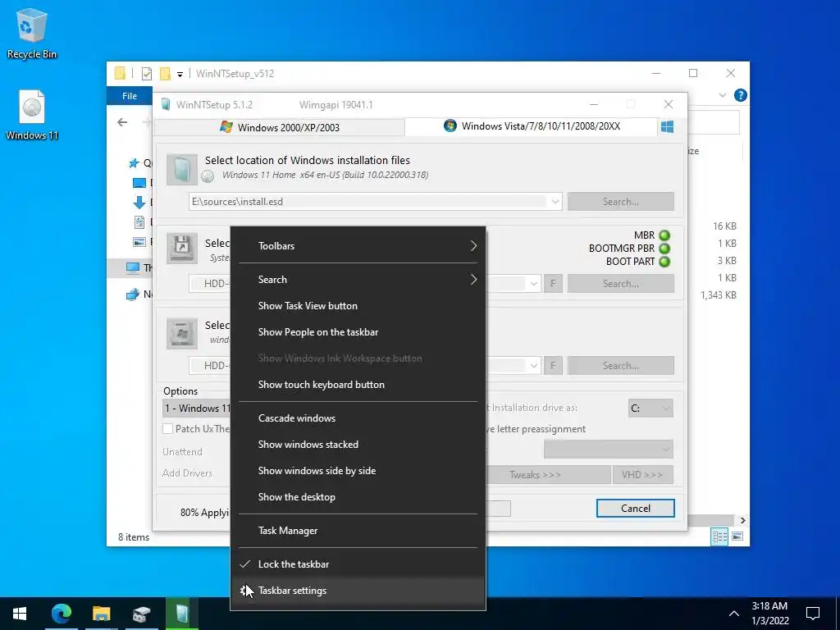Viewport: 840px width, 630px height.
Task: Click Explorer horizontal scrollbar right arrow
Action: pos(742,520)
